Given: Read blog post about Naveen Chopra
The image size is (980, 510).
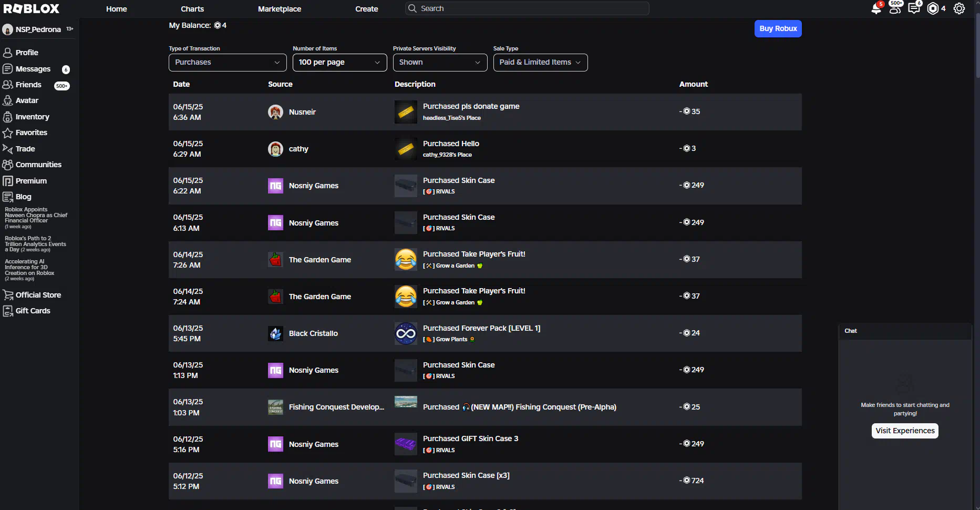Looking at the screenshot, I should (x=36, y=218).
